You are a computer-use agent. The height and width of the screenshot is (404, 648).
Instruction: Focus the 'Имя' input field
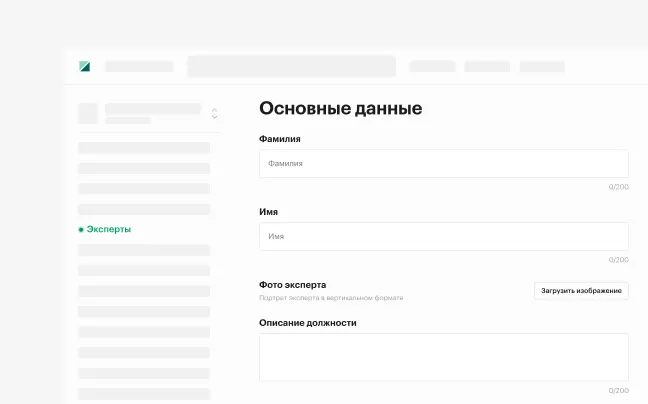(x=444, y=236)
